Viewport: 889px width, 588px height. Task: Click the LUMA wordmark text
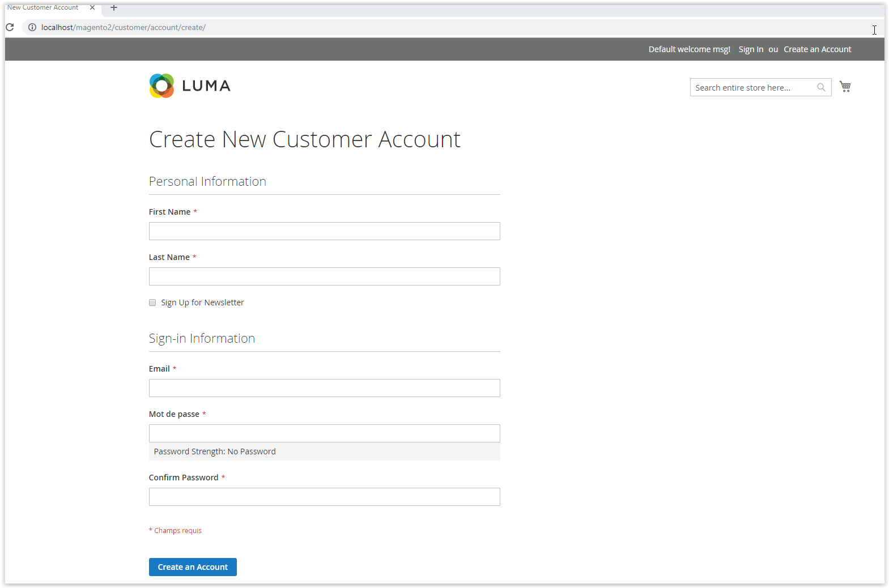pos(206,86)
